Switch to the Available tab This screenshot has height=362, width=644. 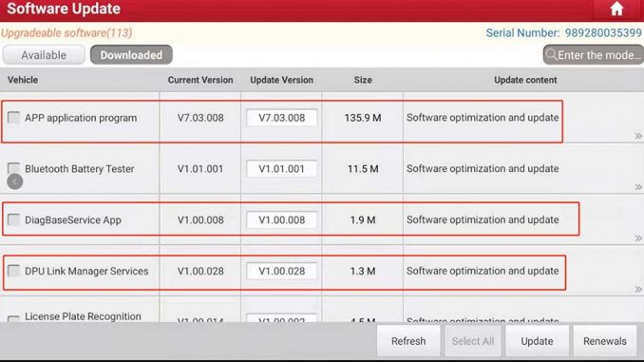[x=44, y=55]
